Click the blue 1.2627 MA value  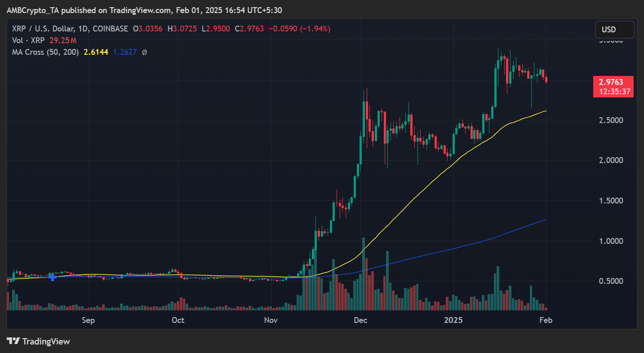(124, 52)
